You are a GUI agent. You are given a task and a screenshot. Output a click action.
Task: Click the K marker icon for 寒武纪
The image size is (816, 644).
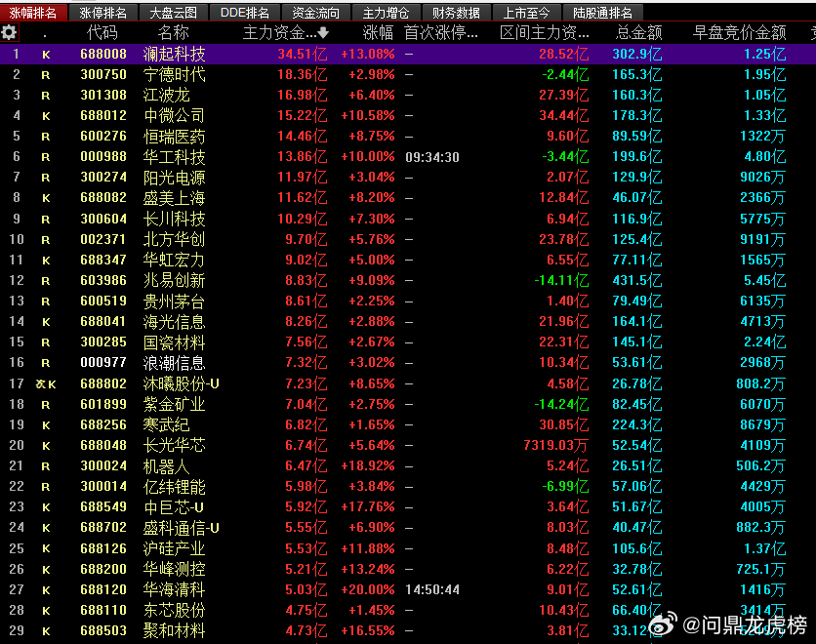click(x=46, y=425)
